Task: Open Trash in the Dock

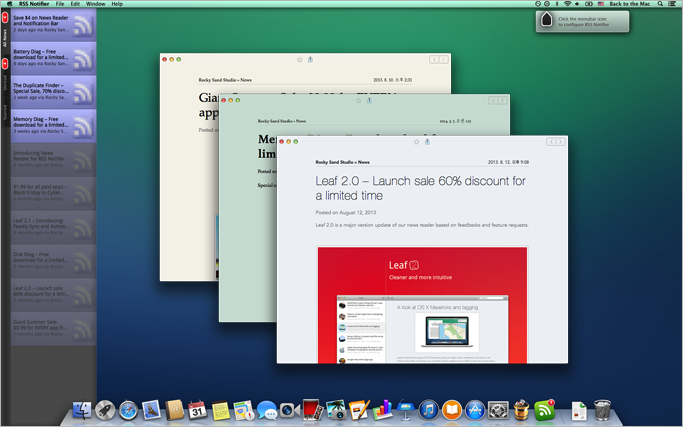Action: click(602, 410)
